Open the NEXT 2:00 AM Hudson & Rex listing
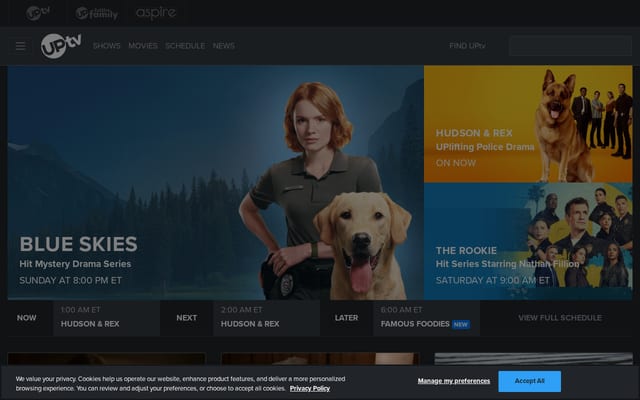 point(266,318)
